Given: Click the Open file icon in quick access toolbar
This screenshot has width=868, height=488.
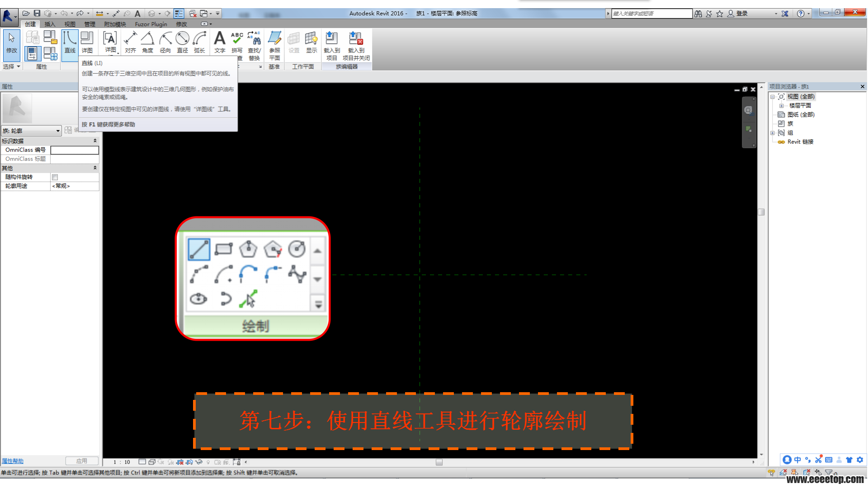Looking at the screenshot, I should (26, 14).
